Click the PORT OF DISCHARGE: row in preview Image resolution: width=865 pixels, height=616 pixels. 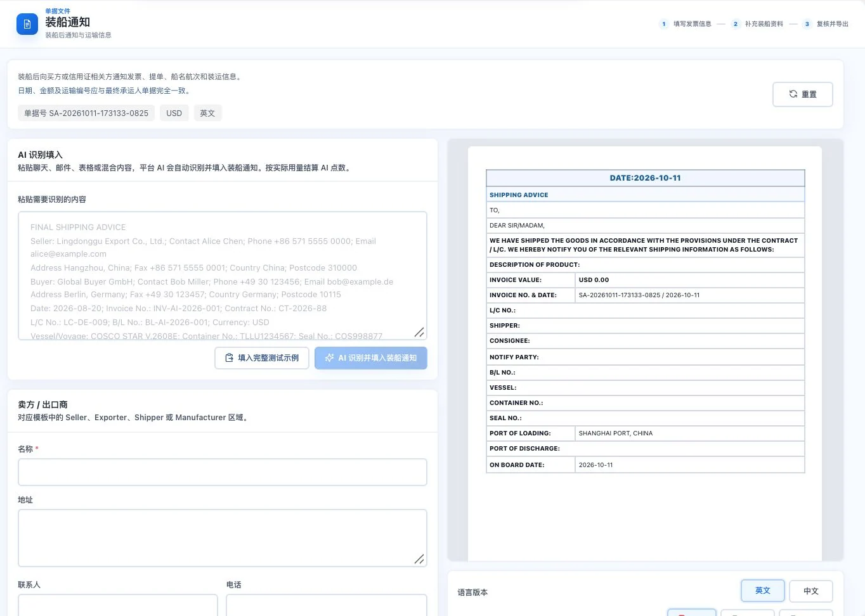(x=646, y=449)
